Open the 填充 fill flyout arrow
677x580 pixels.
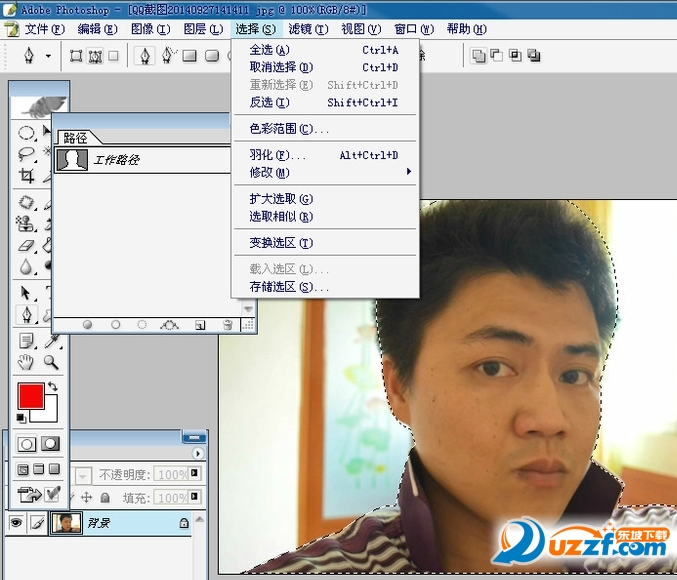coord(195,497)
